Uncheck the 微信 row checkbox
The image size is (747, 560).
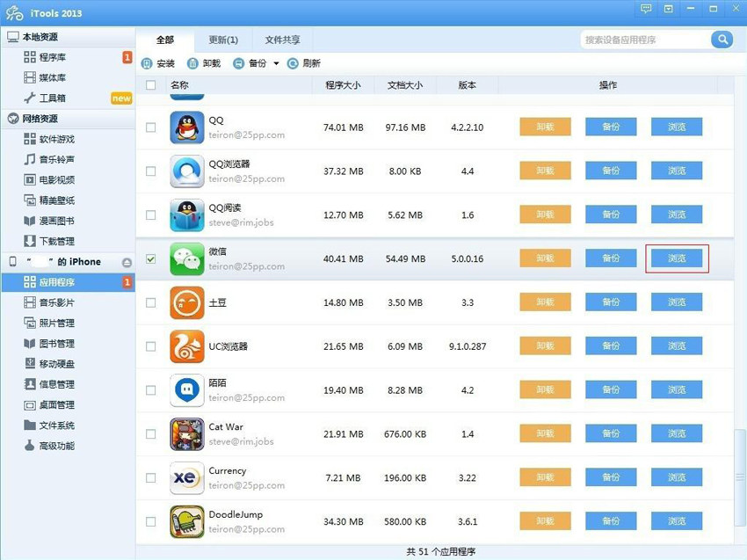pyautogui.click(x=151, y=259)
